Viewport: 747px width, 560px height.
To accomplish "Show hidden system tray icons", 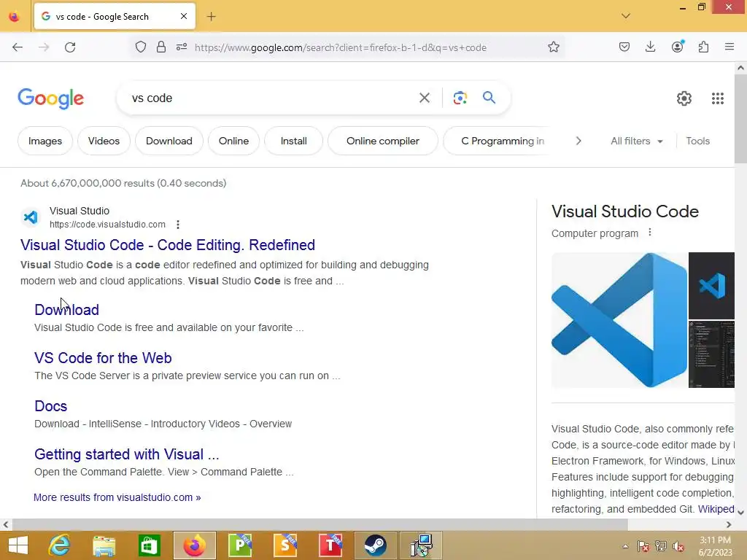I will [625, 546].
